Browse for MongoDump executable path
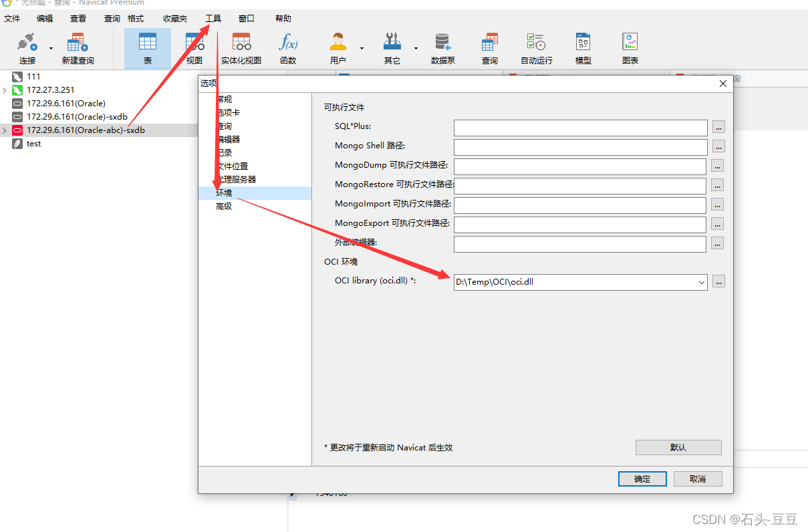This screenshot has width=808, height=532. tap(718, 166)
